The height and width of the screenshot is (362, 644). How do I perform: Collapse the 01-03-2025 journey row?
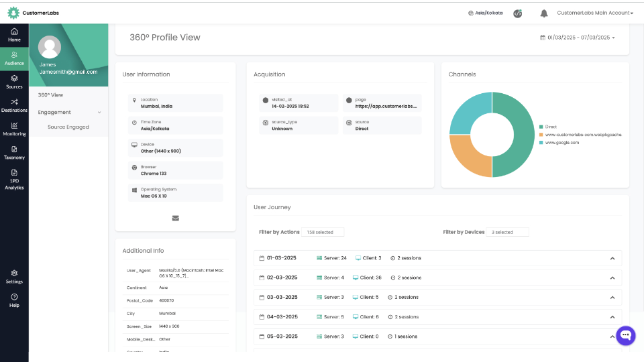coord(612,259)
